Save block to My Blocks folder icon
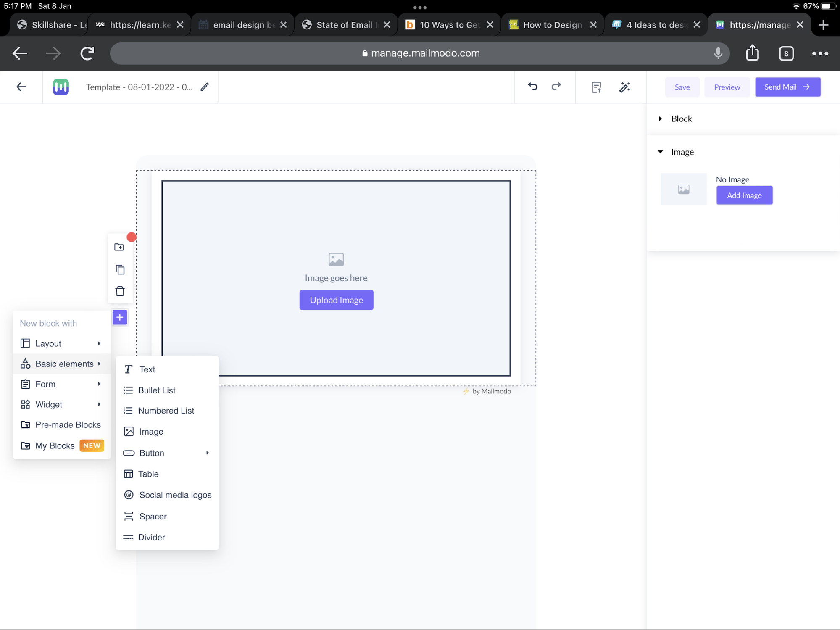 (x=119, y=247)
